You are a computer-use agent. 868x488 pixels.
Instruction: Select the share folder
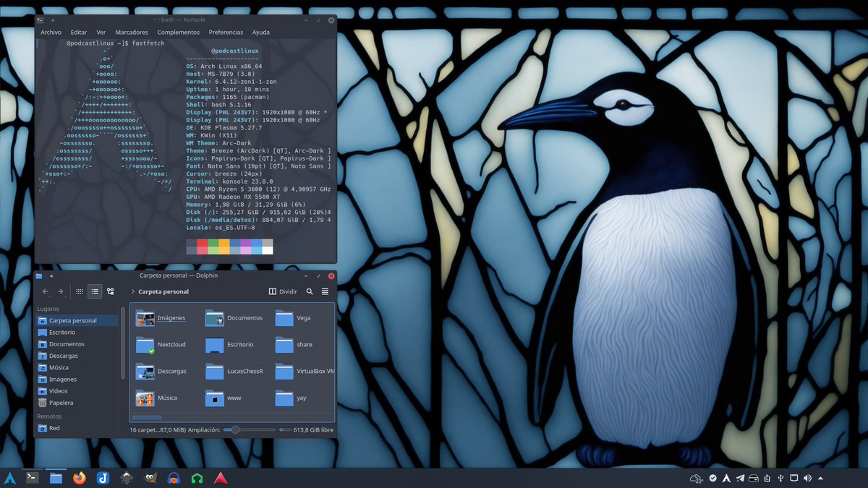point(294,345)
